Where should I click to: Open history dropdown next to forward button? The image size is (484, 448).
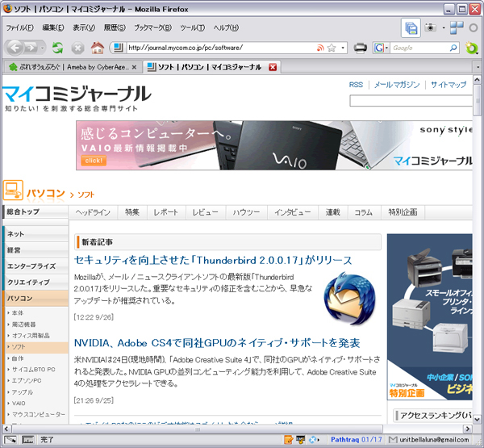point(42,48)
